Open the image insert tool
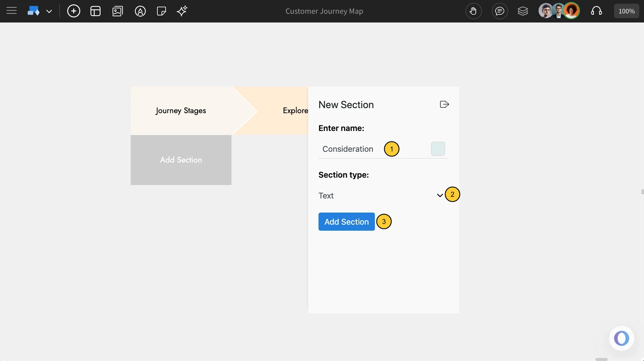Image resolution: width=644 pixels, height=361 pixels. (117, 11)
